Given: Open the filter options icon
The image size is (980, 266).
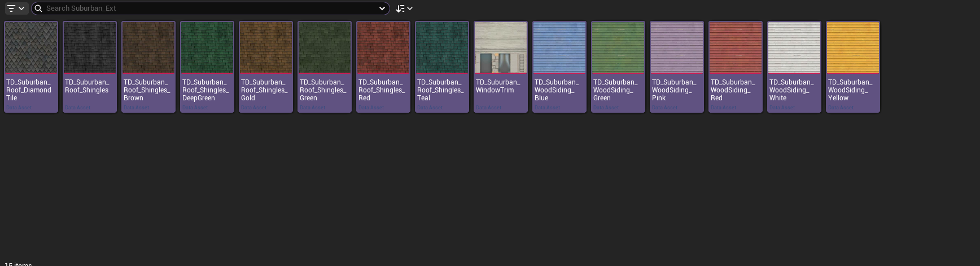Looking at the screenshot, I should pyautogui.click(x=11, y=8).
